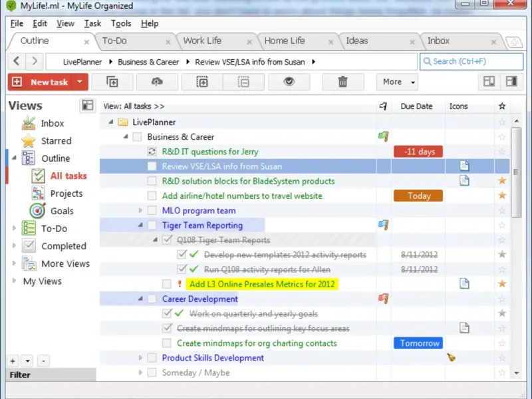
Task: Open note icon on Add L3 Online Presales row
Action: (x=464, y=283)
